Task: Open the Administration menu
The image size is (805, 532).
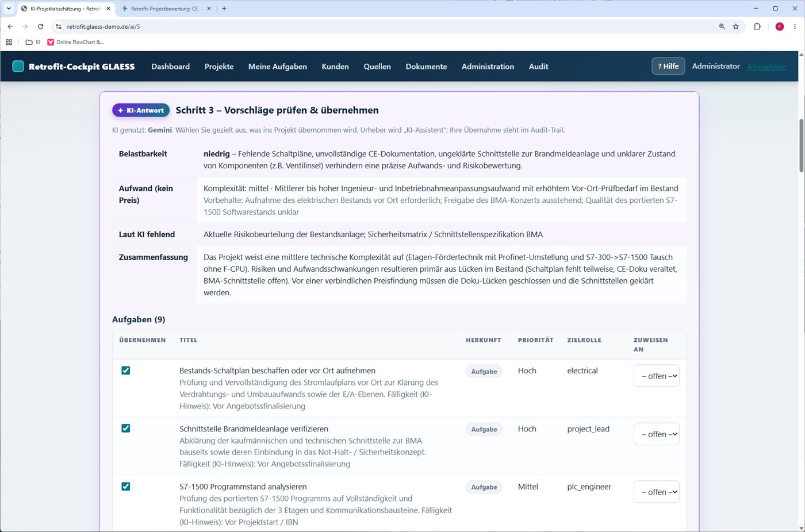Action: [488, 67]
